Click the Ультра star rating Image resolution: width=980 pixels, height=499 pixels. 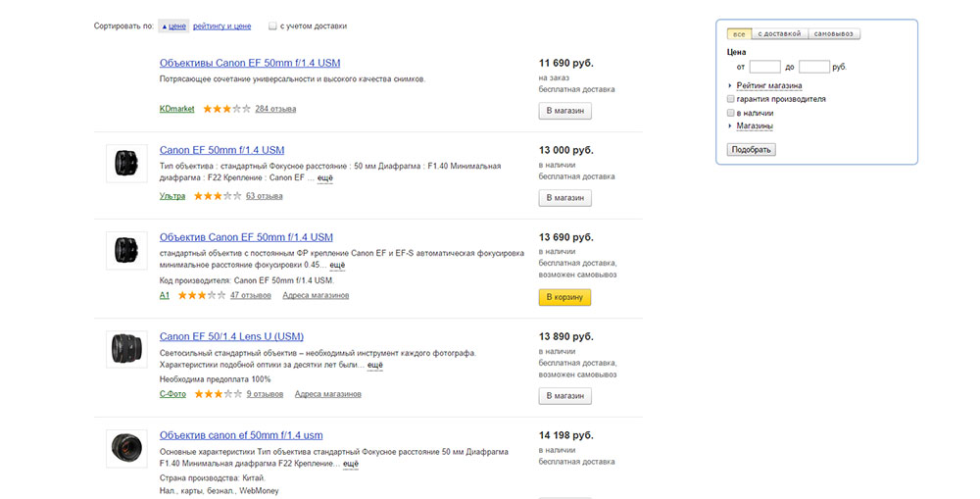point(218,196)
